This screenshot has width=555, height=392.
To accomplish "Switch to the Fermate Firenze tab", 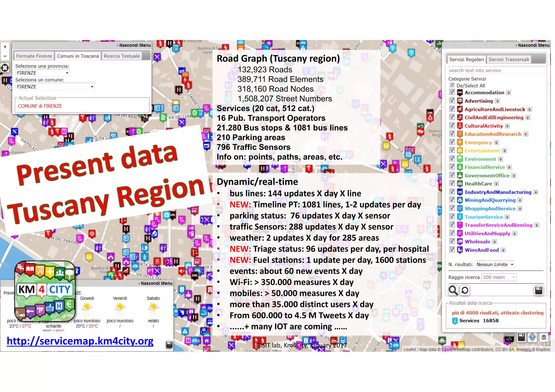I will pos(34,56).
